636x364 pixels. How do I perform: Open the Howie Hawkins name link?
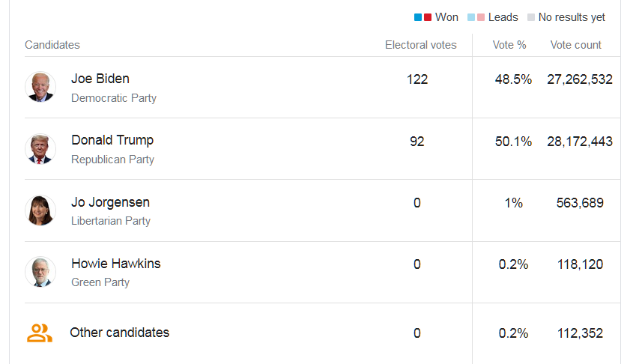(x=115, y=264)
